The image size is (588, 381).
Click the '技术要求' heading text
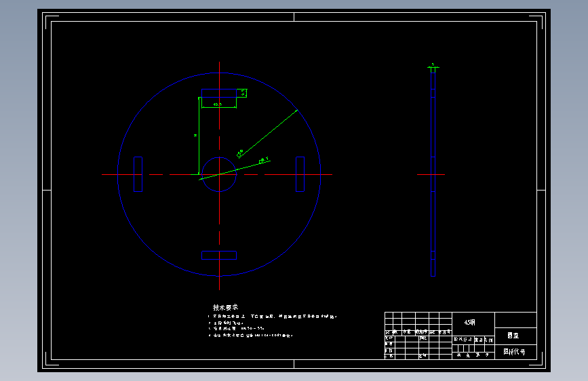pos(225,307)
